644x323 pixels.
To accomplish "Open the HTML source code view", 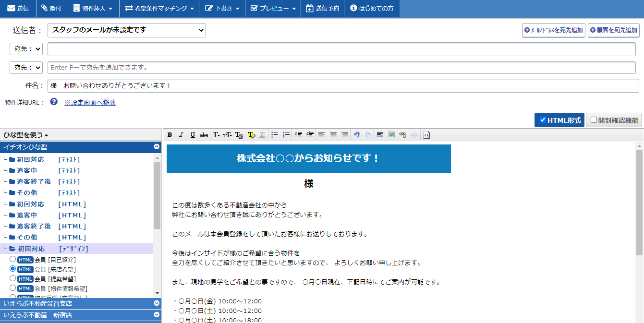I will (426, 135).
